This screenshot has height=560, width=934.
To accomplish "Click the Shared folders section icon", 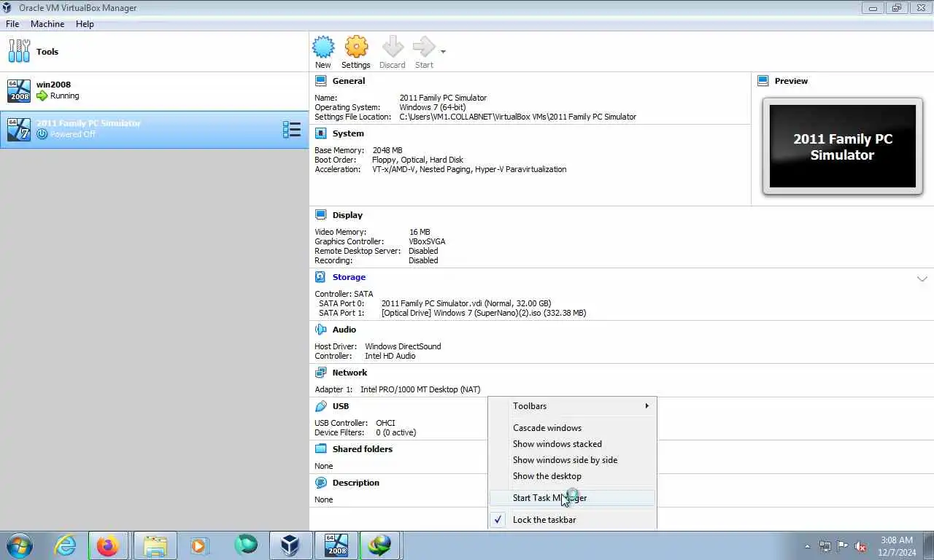I will pos(321,449).
